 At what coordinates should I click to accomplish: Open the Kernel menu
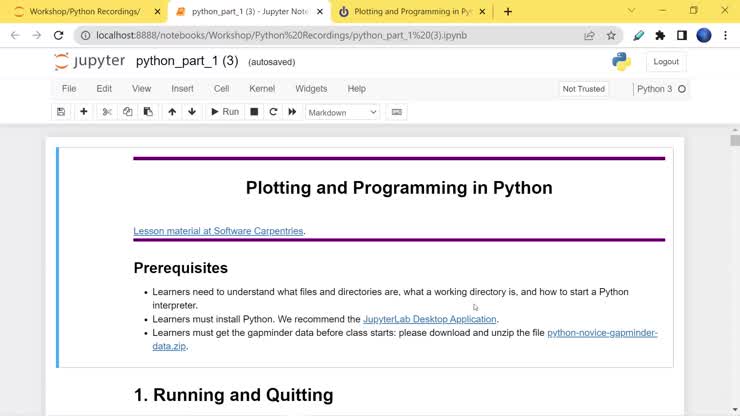coord(262,89)
